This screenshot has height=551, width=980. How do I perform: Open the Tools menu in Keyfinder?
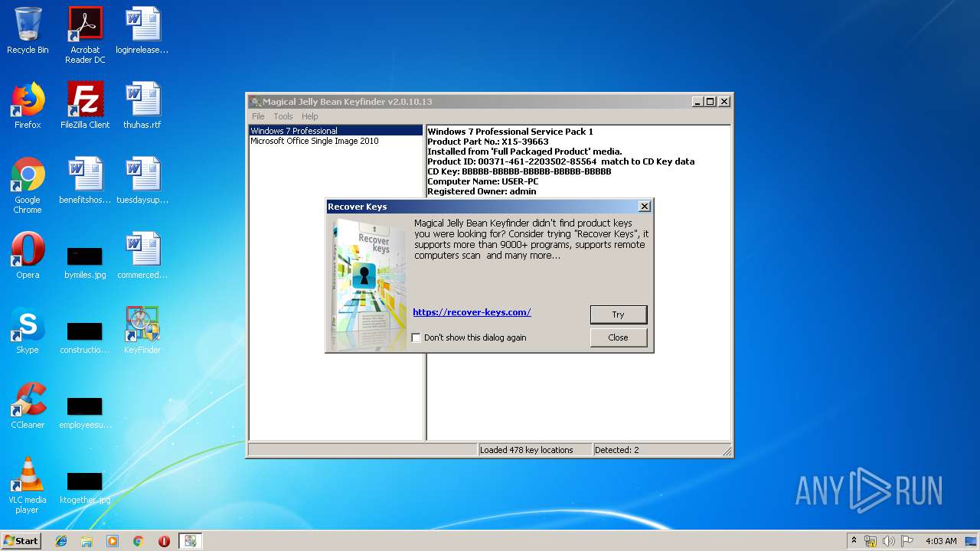[x=283, y=116]
